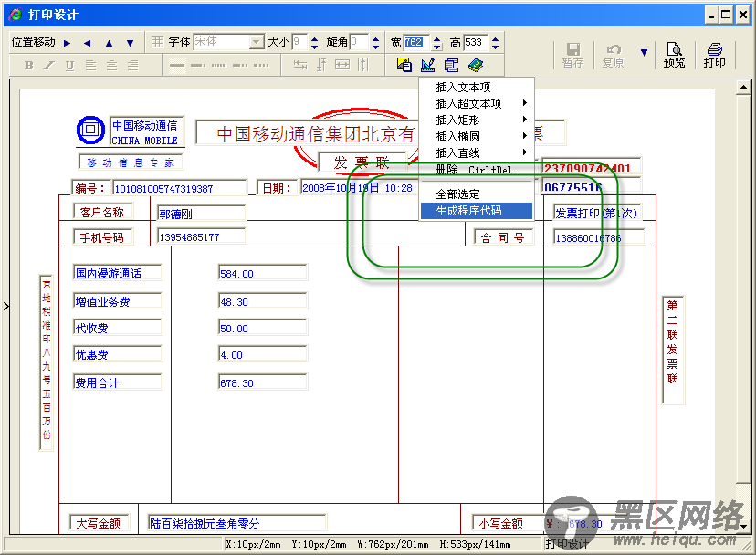Select the 678.30 total amount field
The image size is (756, 555).
263,382
